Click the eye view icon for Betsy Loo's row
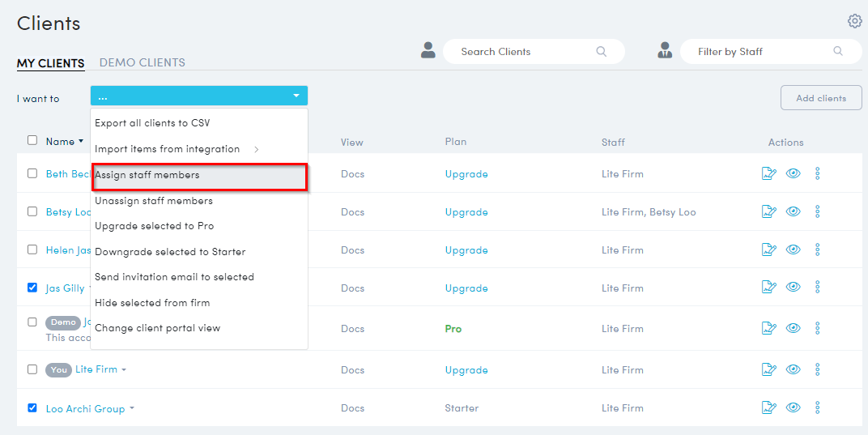The height and width of the screenshot is (435, 868). pyautogui.click(x=794, y=211)
